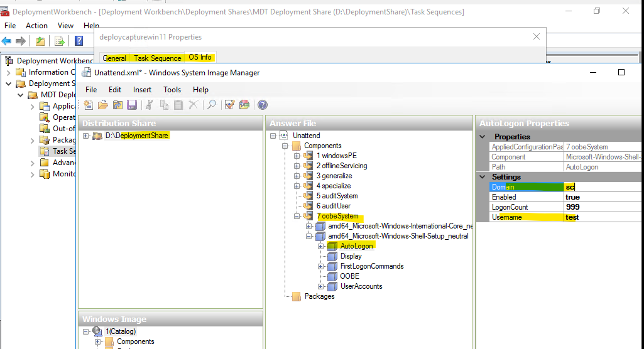Select the OOBE tree item
This screenshot has height=349, width=644.
pos(349,276)
